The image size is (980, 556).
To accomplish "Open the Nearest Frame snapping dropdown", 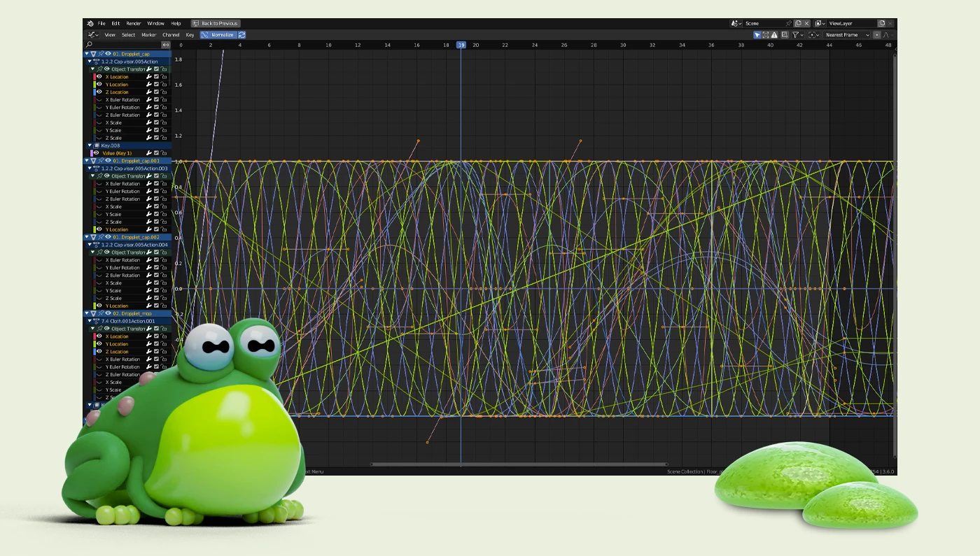I will tap(847, 35).
